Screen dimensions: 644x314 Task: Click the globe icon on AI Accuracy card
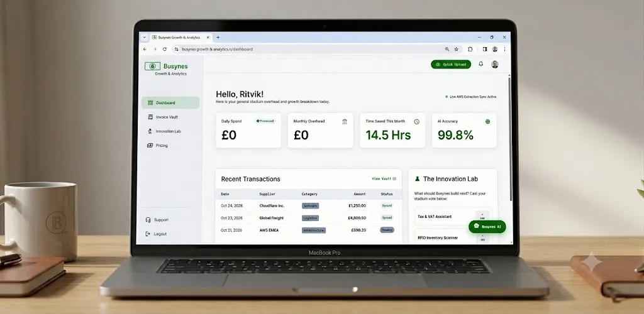coord(487,121)
